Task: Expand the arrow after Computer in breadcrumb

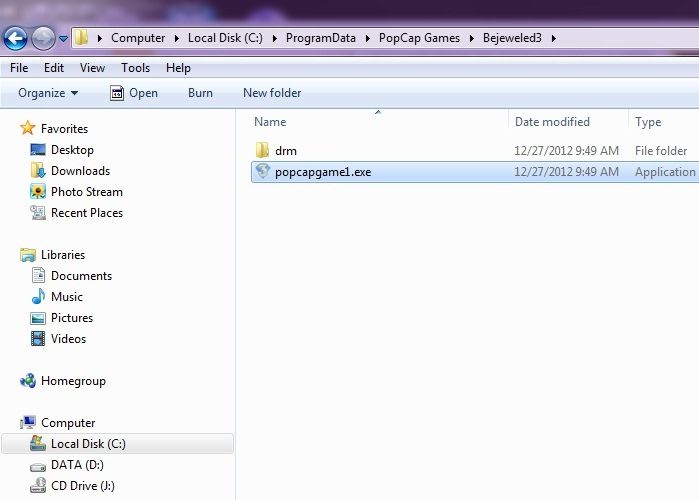Action: [x=177, y=38]
